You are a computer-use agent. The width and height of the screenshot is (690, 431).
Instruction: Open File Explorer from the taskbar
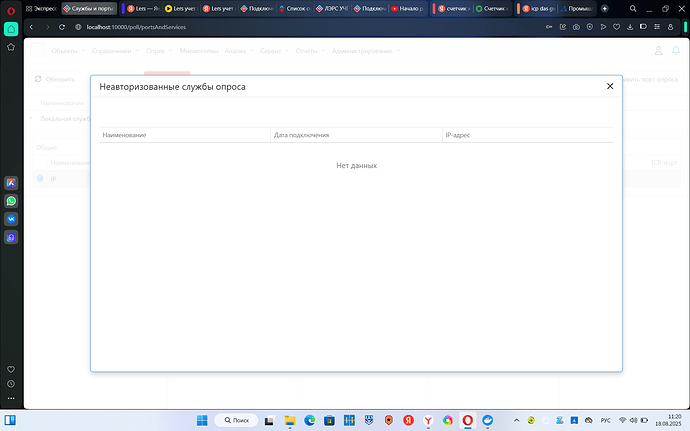click(288, 420)
